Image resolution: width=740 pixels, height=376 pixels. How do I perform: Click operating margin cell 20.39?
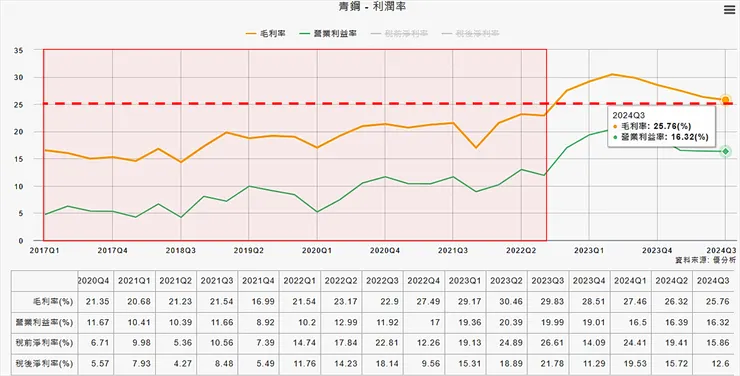506,322
